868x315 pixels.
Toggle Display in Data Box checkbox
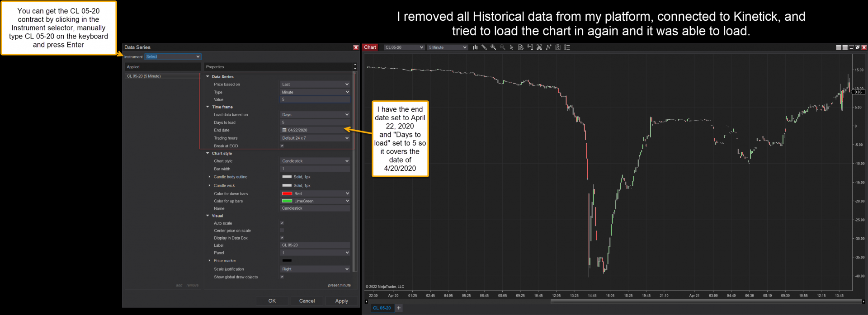pyautogui.click(x=282, y=237)
